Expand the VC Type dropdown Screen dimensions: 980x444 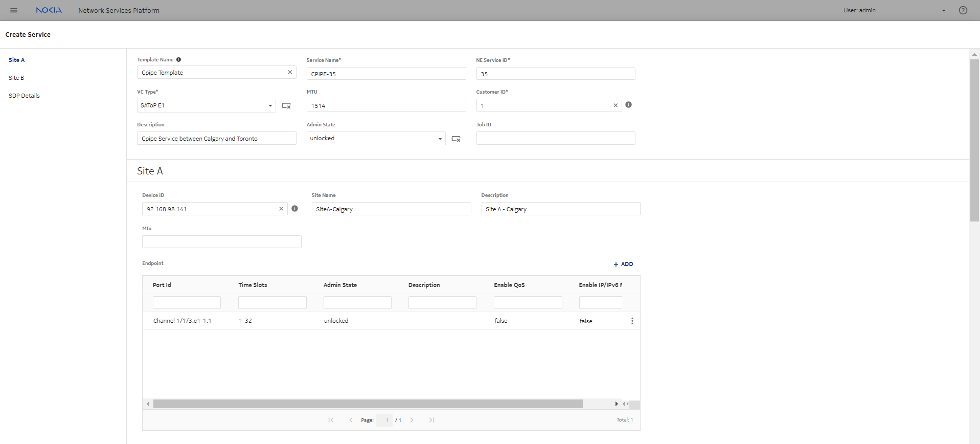pos(270,106)
